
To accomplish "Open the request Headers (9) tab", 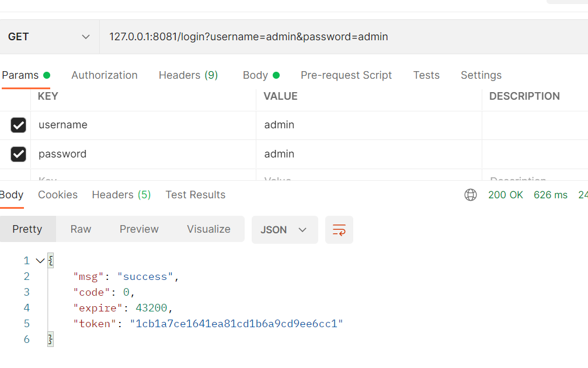I will 188,75.
